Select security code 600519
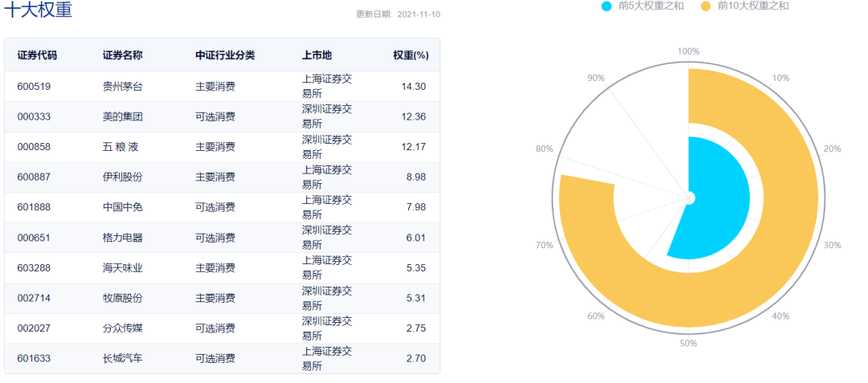Screen dimensions: 868x383 tap(35, 86)
